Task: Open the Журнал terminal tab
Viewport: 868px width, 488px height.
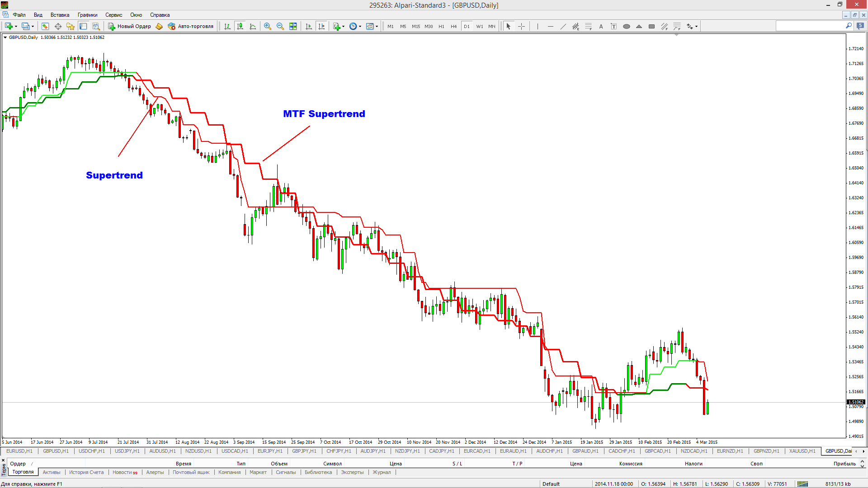Action: (382, 472)
